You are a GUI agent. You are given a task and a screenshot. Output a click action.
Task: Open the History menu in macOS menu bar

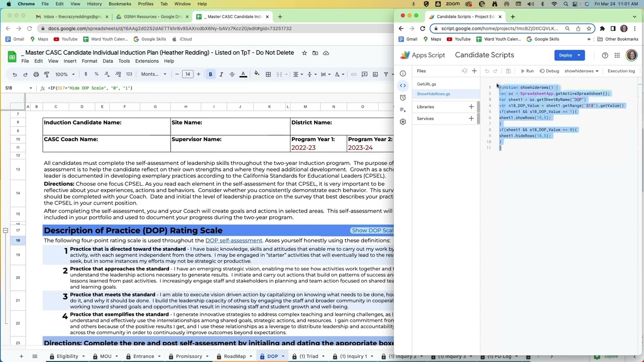tap(94, 4)
